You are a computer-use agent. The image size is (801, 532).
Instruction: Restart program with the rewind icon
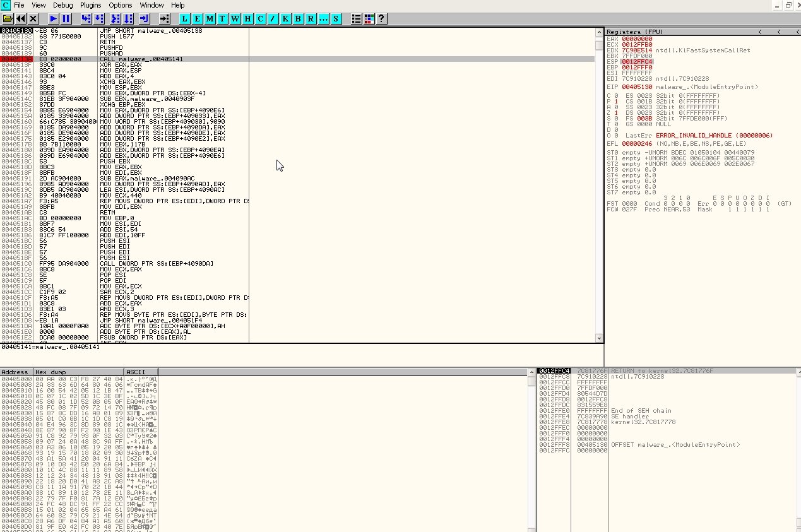pos(21,19)
